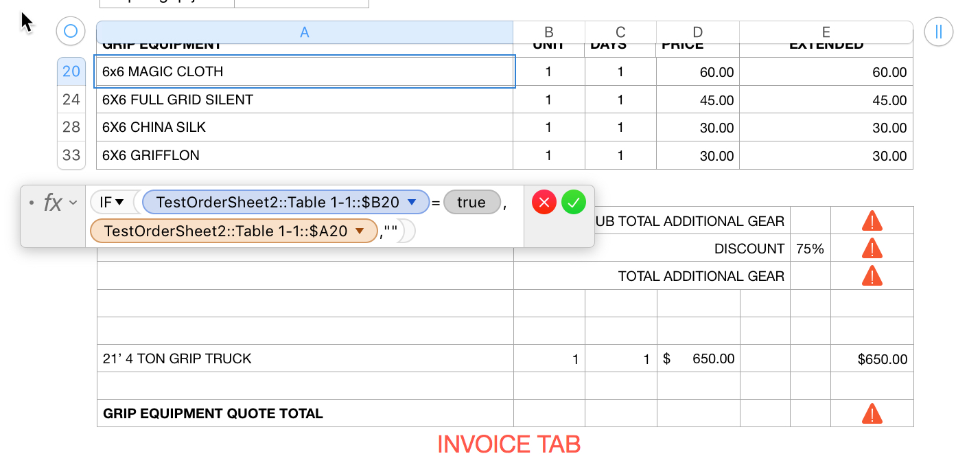Select column header A
Image resolution: width=980 pixels, height=467 pixels.
(x=305, y=32)
